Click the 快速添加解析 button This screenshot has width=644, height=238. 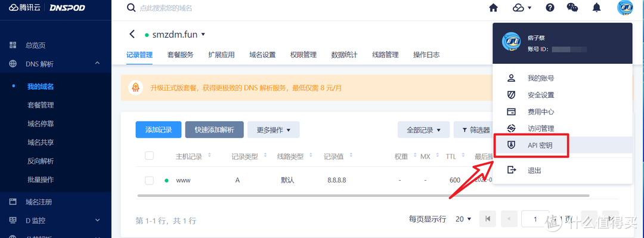pyautogui.click(x=215, y=129)
